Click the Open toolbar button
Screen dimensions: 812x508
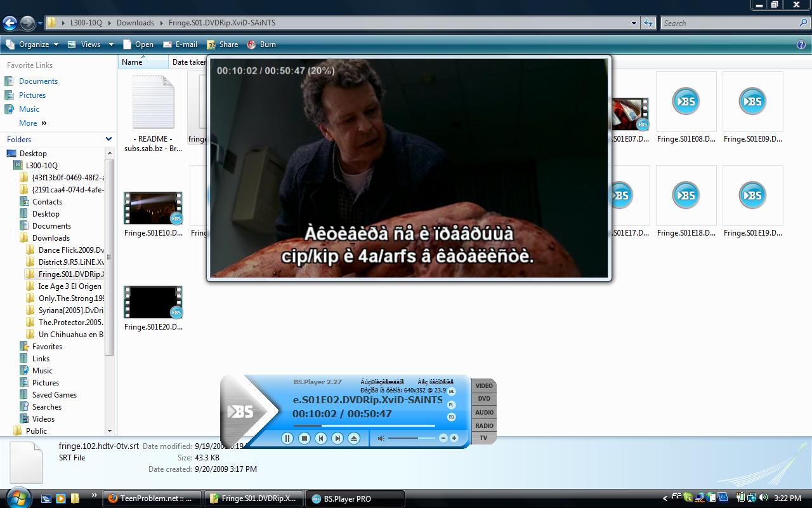(x=138, y=44)
